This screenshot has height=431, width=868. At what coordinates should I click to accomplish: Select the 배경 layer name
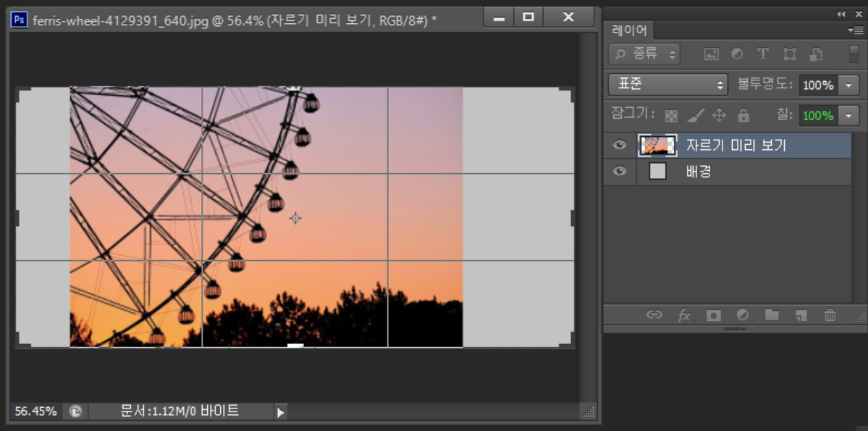click(x=698, y=172)
